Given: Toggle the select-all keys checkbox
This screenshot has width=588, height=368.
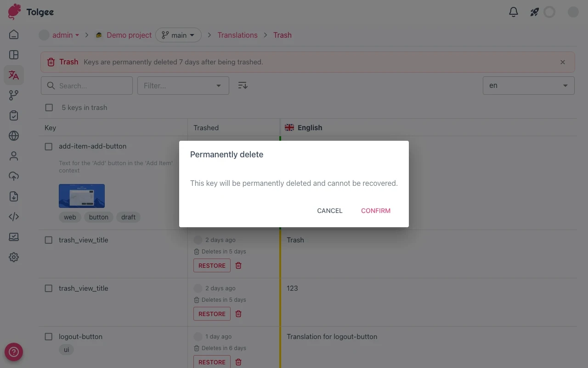Looking at the screenshot, I should tap(49, 107).
